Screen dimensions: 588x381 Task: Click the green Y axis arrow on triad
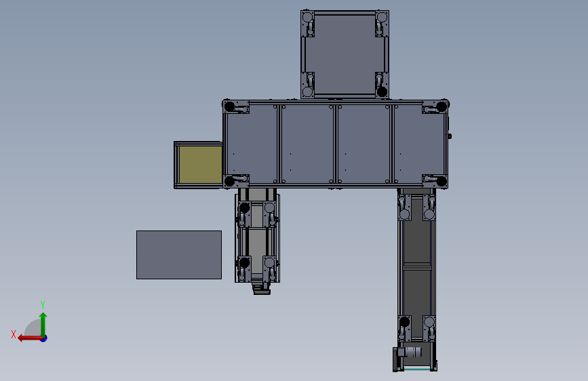click(43, 323)
